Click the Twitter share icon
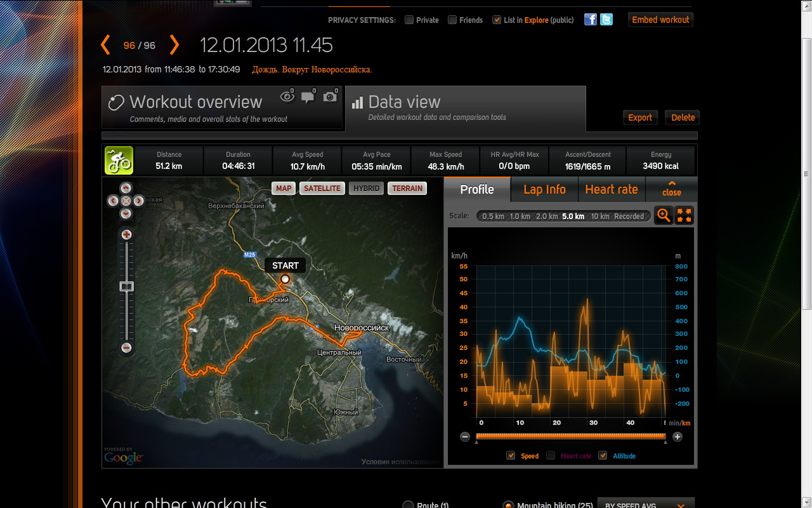The width and height of the screenshot is (812, 508). (x=606, y=20)
